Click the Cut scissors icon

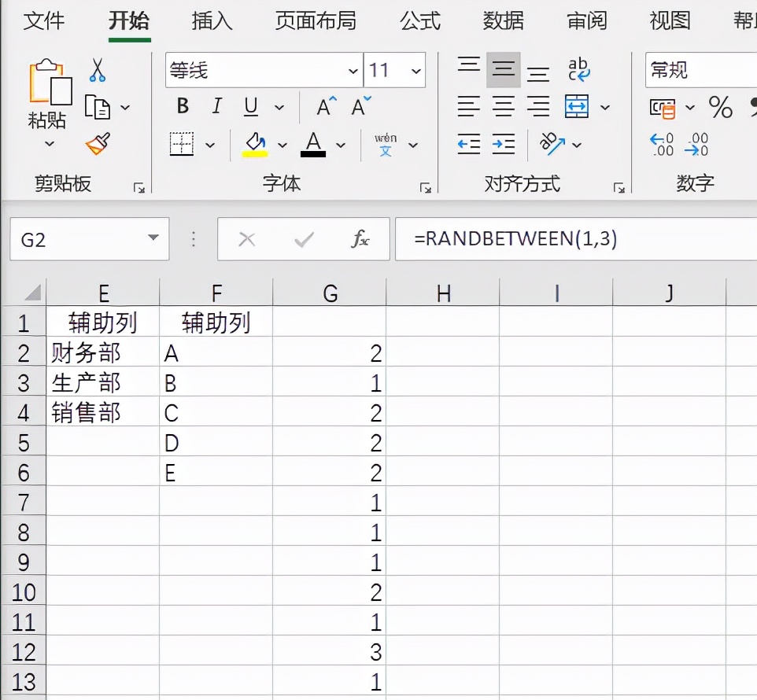[98, 69]
